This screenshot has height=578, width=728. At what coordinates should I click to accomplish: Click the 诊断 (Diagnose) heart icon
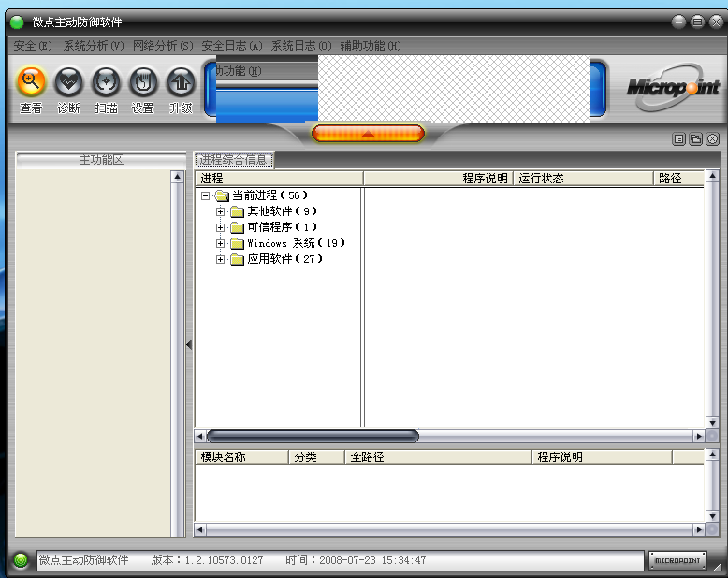coord(68,82)
